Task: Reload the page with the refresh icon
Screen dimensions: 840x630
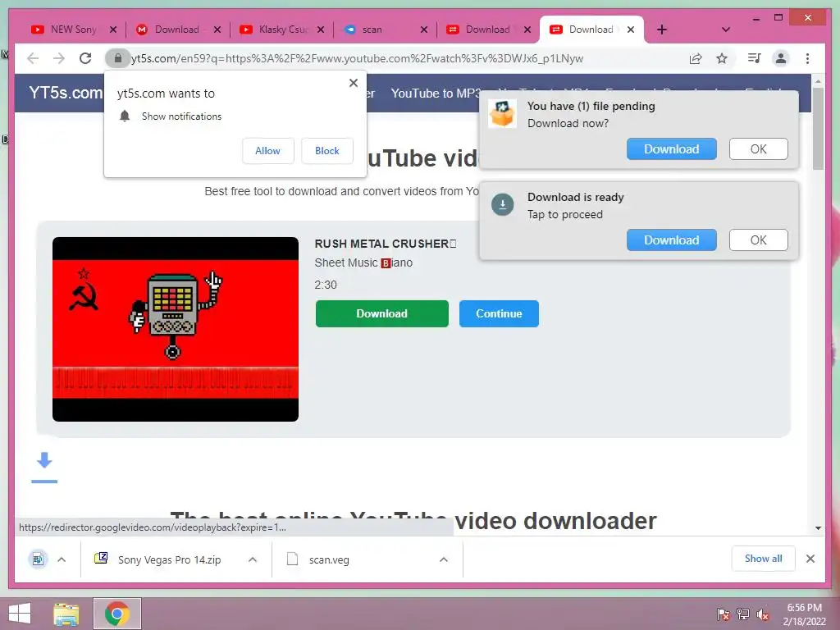Action: pyautogui.click(x=85, y=58)
